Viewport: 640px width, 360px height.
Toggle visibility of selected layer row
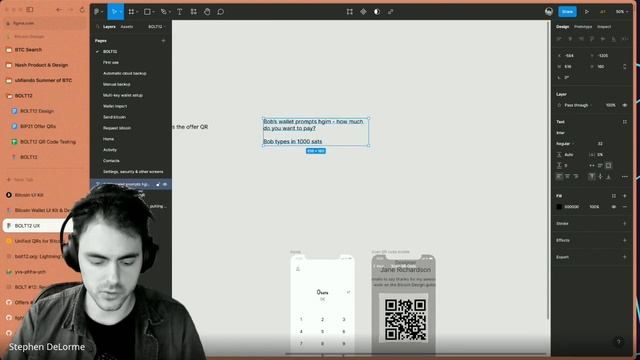tap(165, 184)
